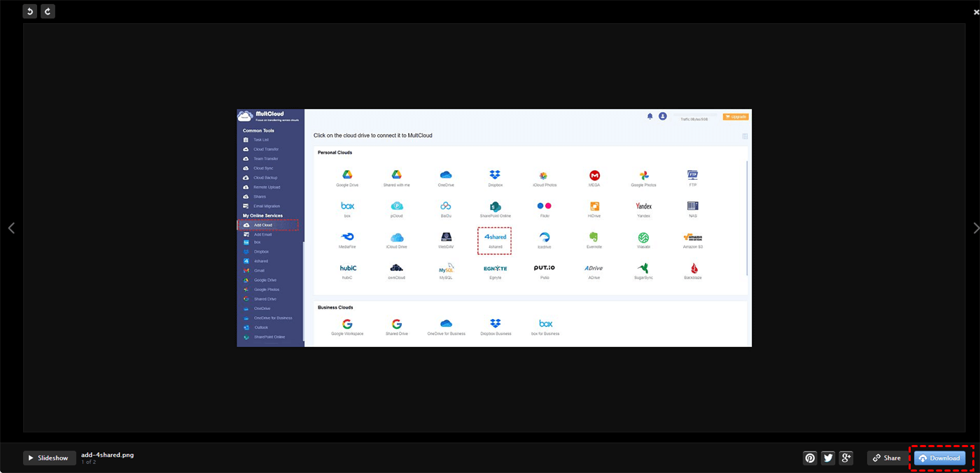The height and width of the screenshot is (473, 980).
Task: Select the Icedrive icon
Action: (x=544, y=237)
